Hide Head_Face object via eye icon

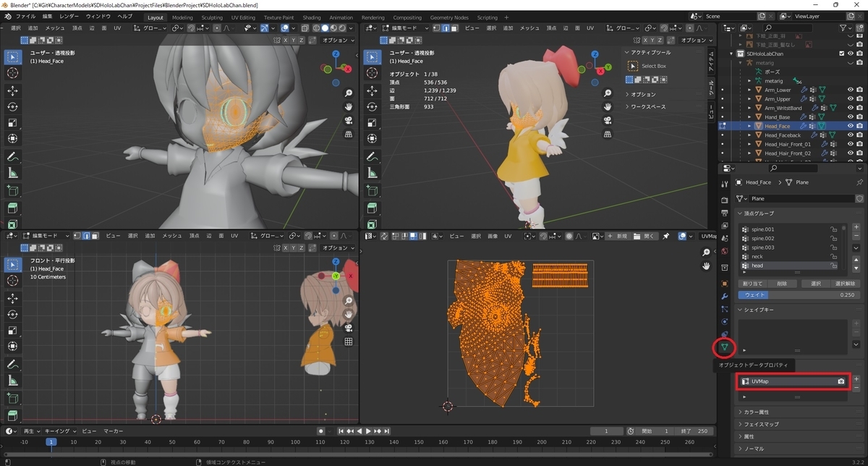point(850,126)
